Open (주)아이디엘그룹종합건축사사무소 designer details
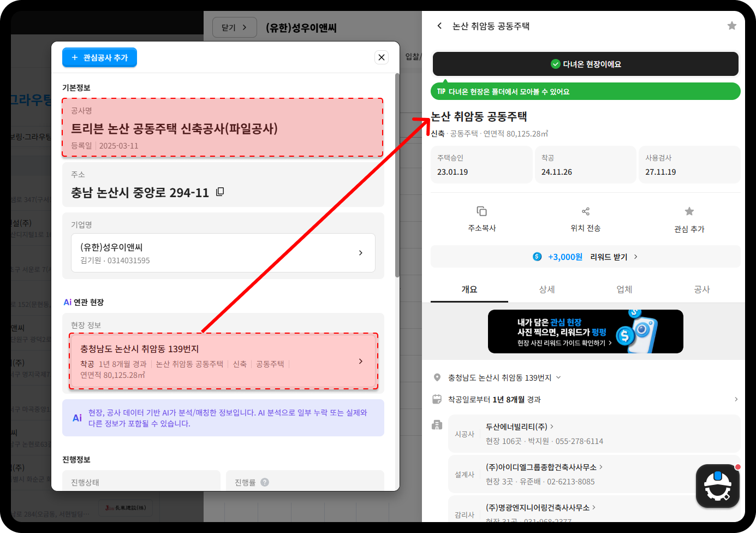The image size is (756, 533). [x=594, y=474]
